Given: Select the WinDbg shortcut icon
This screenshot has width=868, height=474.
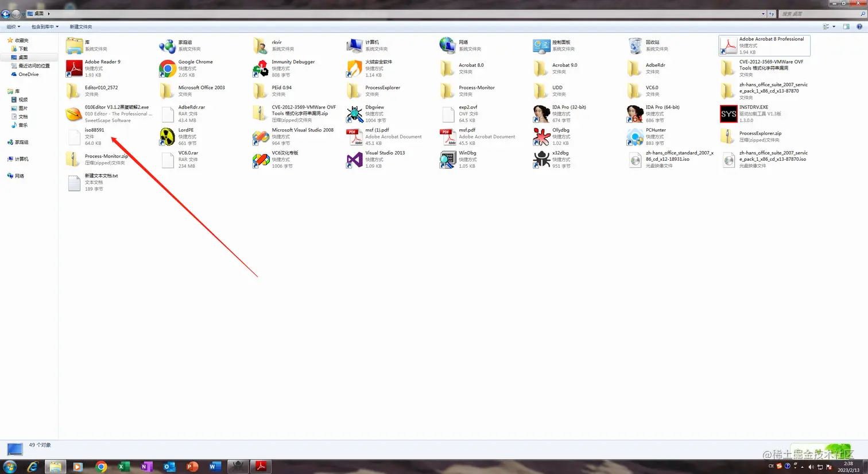Looking at the screenshot, I should [448, 160].
